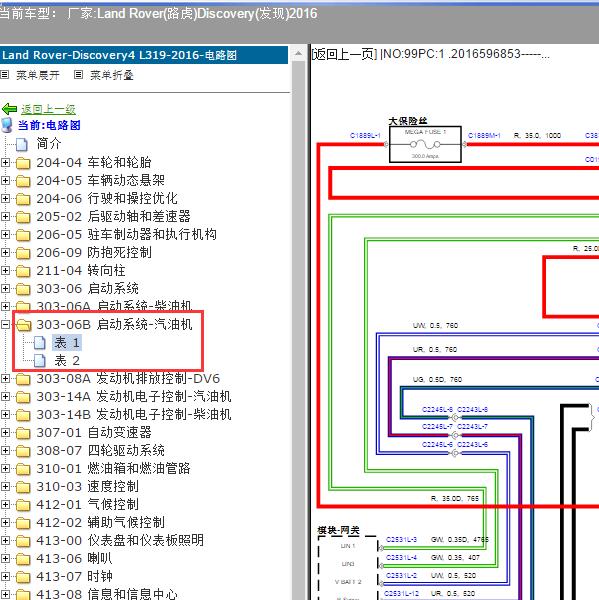Click the 菜单折叠 collapse-menu icon

78,75
